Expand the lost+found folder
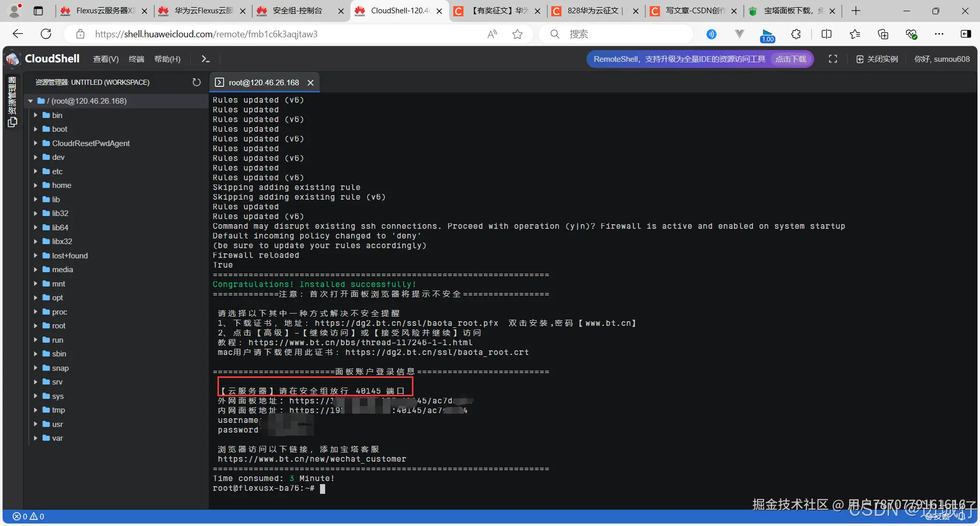980x526 pixels. pos(36,256)
